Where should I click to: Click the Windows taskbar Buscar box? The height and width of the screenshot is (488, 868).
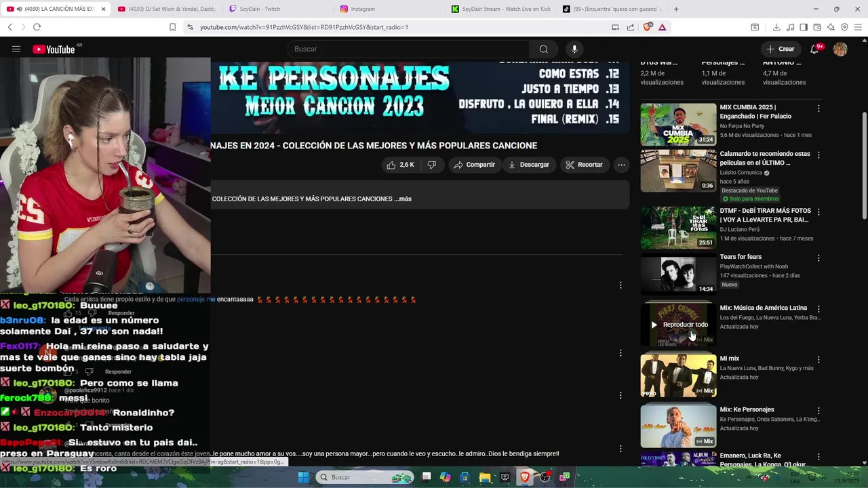point(366,477)
